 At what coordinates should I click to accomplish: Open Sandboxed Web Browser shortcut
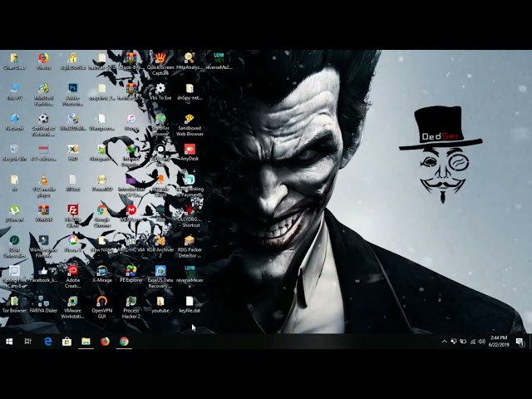pos(190,125)
